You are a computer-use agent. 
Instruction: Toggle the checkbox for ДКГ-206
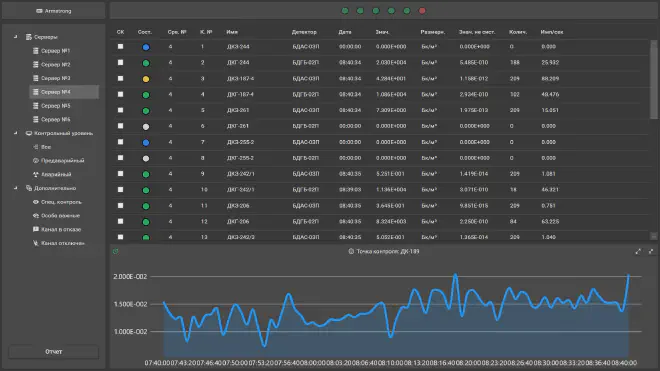(x=120, y=221)
